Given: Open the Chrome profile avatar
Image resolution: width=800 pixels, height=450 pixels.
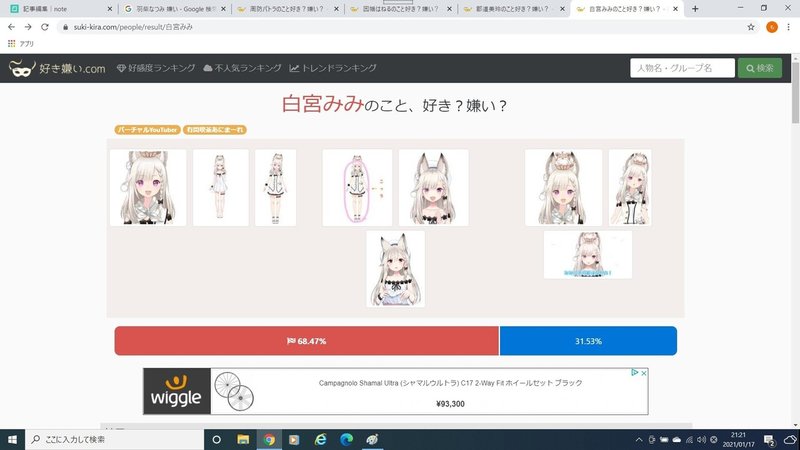Looking at the screenshot, I should coord(772,27).
